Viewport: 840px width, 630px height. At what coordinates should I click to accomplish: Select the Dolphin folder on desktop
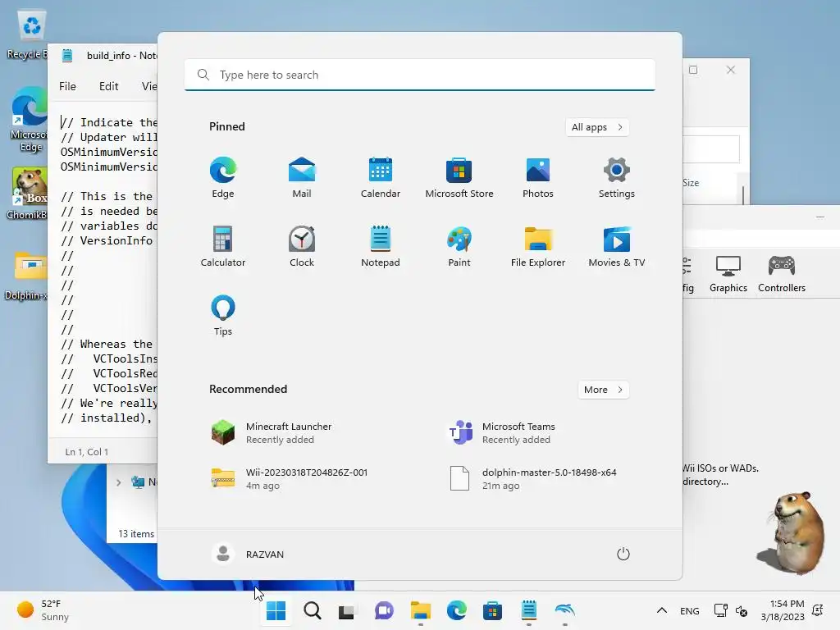point(28,274)
